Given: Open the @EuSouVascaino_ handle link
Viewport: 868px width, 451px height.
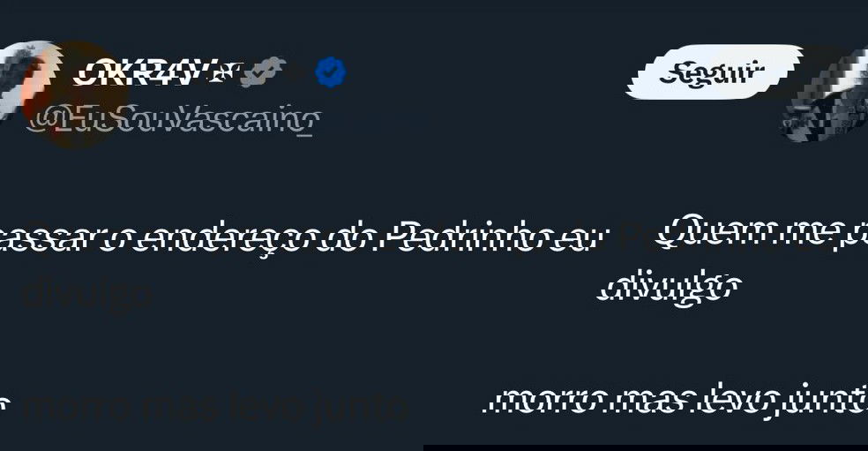Looking at the screenshot, I should click(x=173, y=120).
